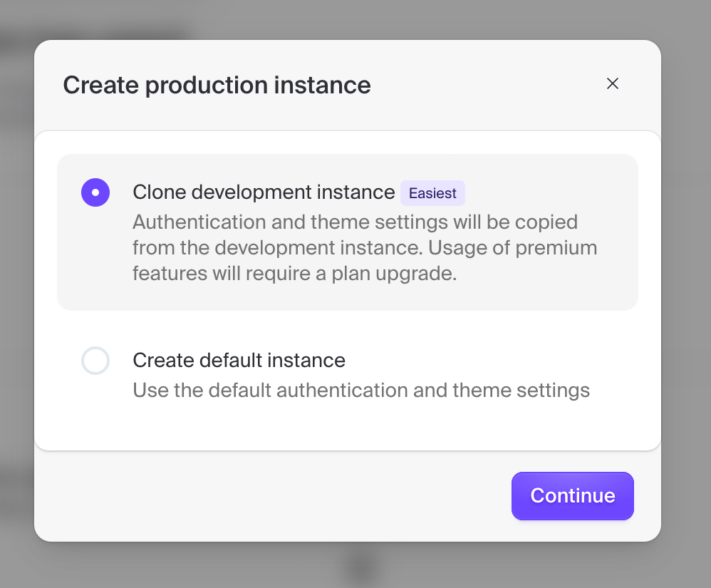The height and width of the screenshot is (588, 711).
Task: Select the clone instance description text
Action: coord(363,247)
